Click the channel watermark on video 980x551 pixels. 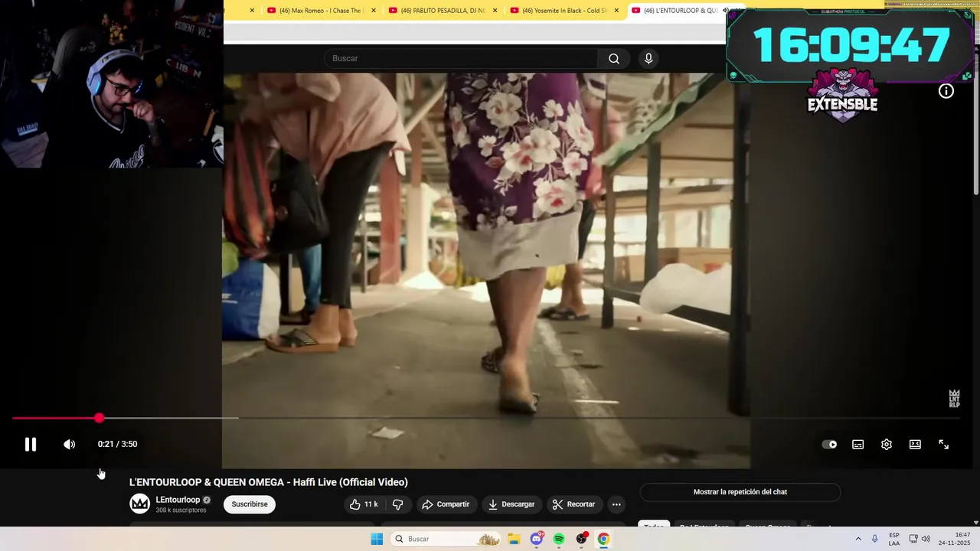[x=954, y=399]
